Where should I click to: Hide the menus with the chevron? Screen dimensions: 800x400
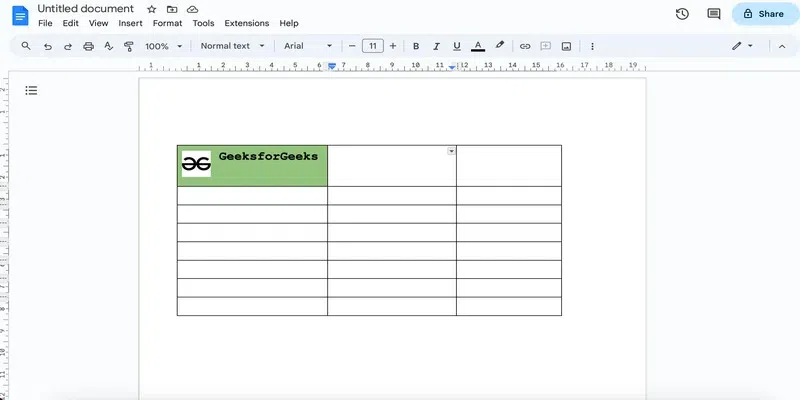click(x=782, y=46)
